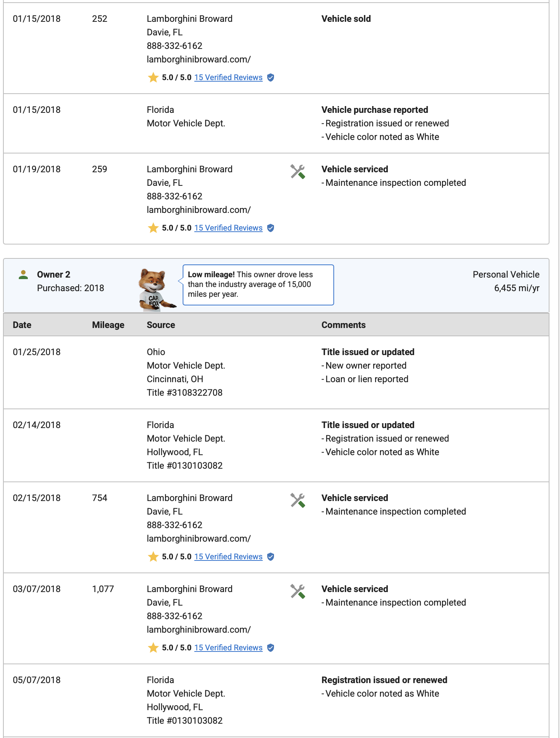Click the Owner 2 person icon
This screenshot has height=738, width=560.
tap(23, 275)
